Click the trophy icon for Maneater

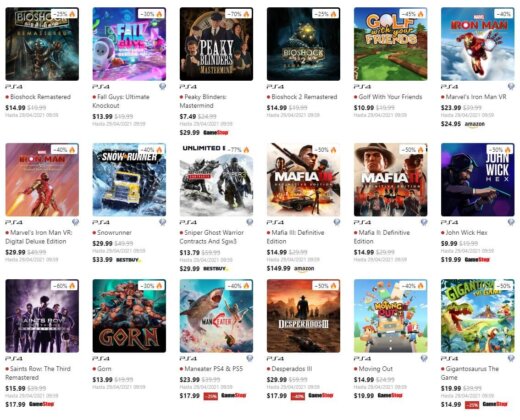249,358
